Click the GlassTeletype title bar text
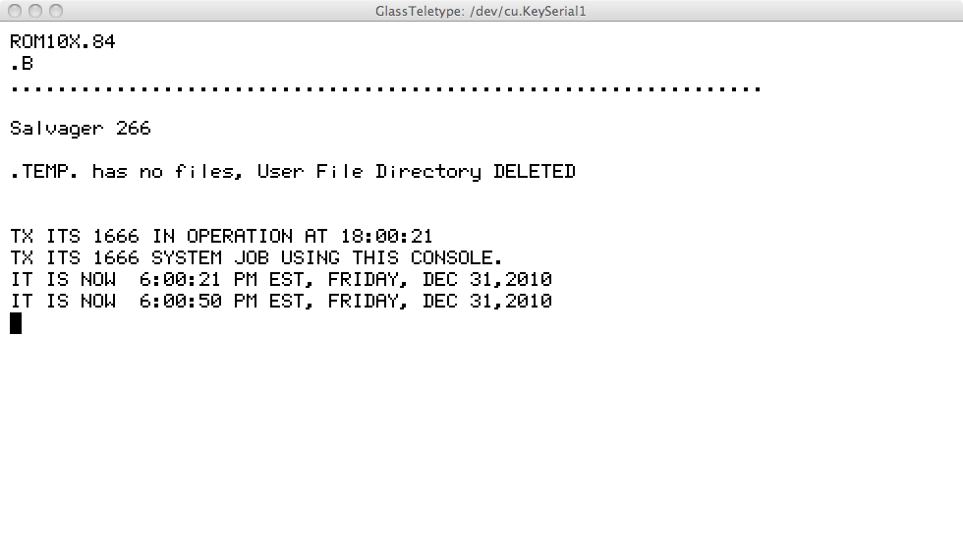 [x=481, y=11]
